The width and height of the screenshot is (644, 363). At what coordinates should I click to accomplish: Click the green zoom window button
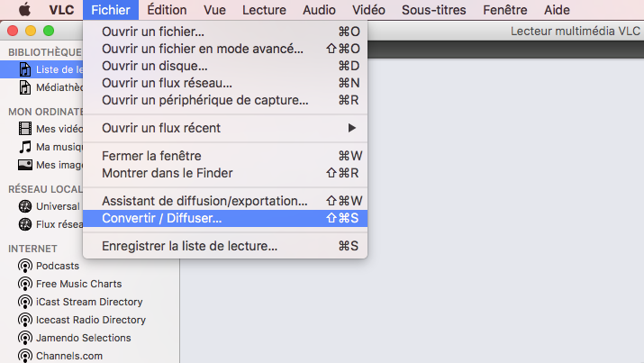pyautogui.click(x=49, y=31)
